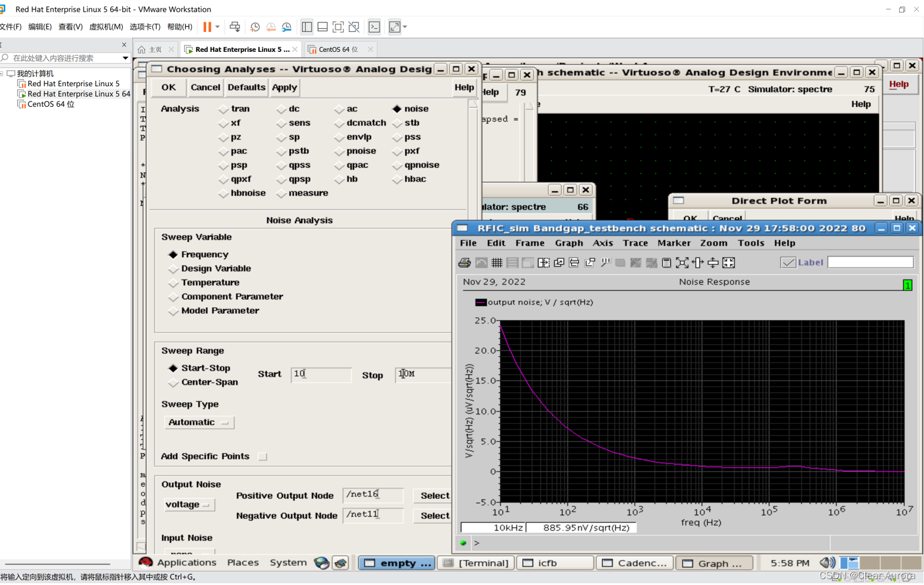924x585 pixels.
Task: Click Defaults in the Choosing Analyses dialog
Action: point(246,87)
